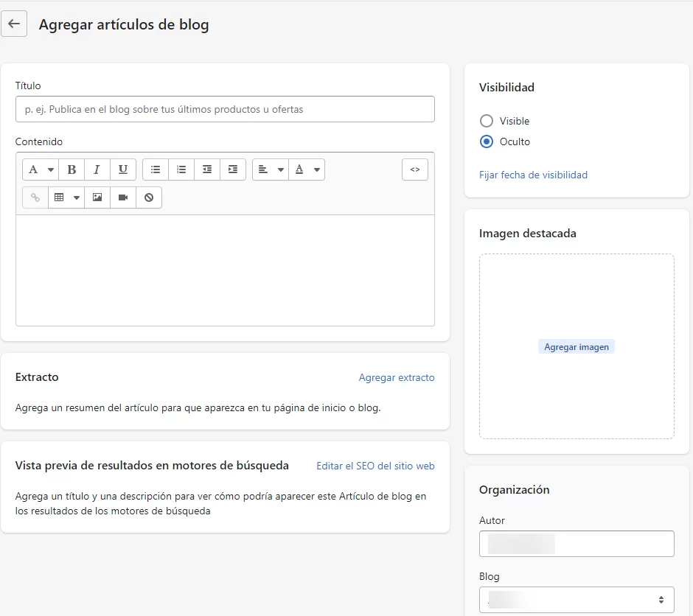Open the text color dropdown
Screen dimensions: 693x616
[x=307, y=169]
